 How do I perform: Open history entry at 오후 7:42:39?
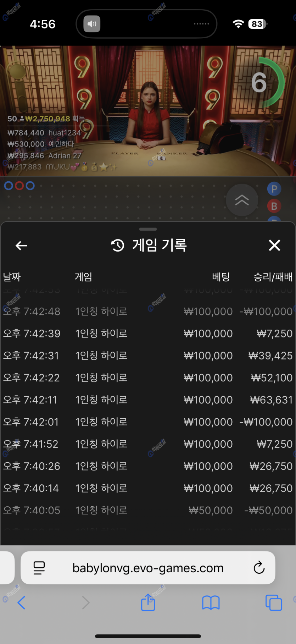coord(148,334)
